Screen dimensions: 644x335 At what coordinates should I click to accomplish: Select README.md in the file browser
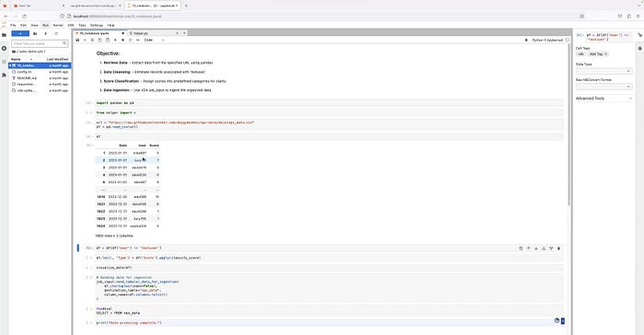(x=40, y=77)
